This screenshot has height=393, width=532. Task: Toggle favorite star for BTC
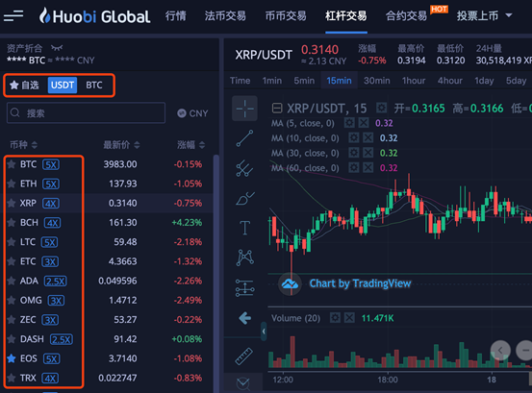(x=12, y=164)
